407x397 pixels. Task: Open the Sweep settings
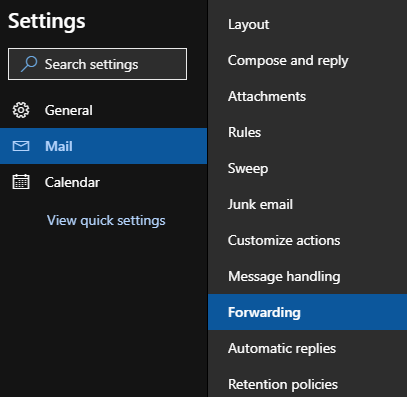(x=307, y=168)
